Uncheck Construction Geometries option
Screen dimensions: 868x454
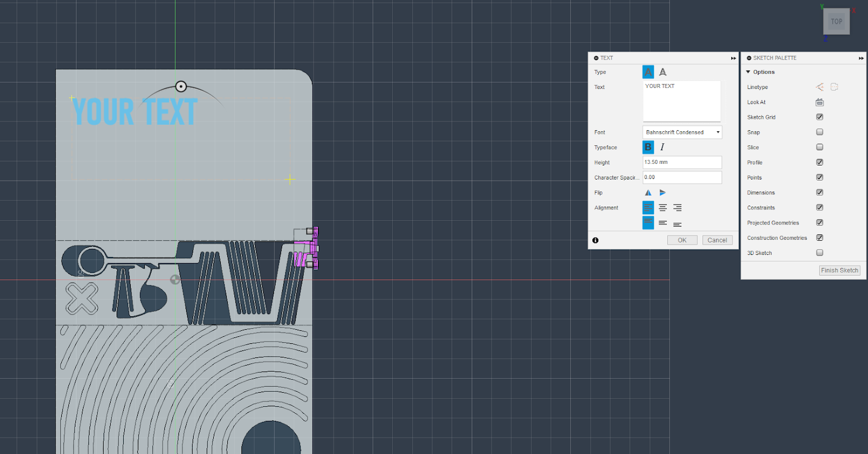(820, 238)
